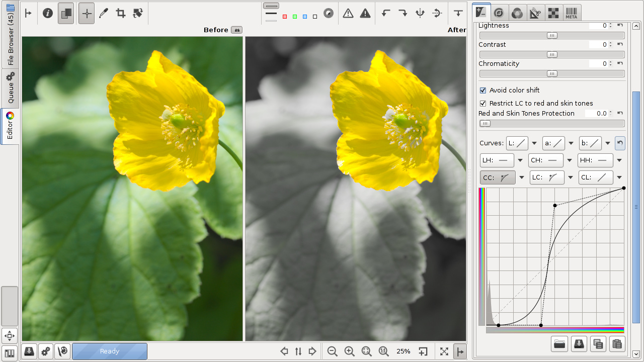The width and height of the screenshot is (644, 362).
Task: Paste curve from clipboard icon
Action: coord(616,344)
